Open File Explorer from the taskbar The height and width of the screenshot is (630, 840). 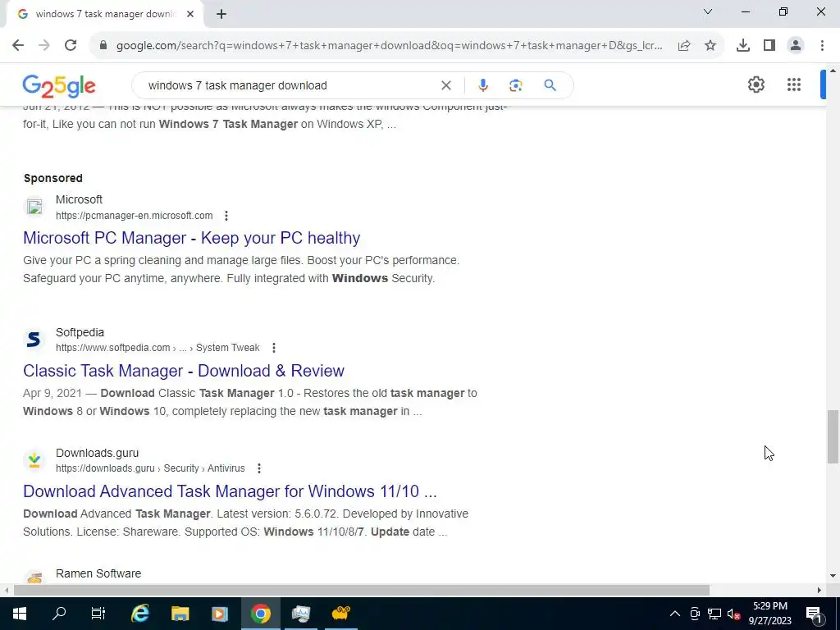coord(180,614)
